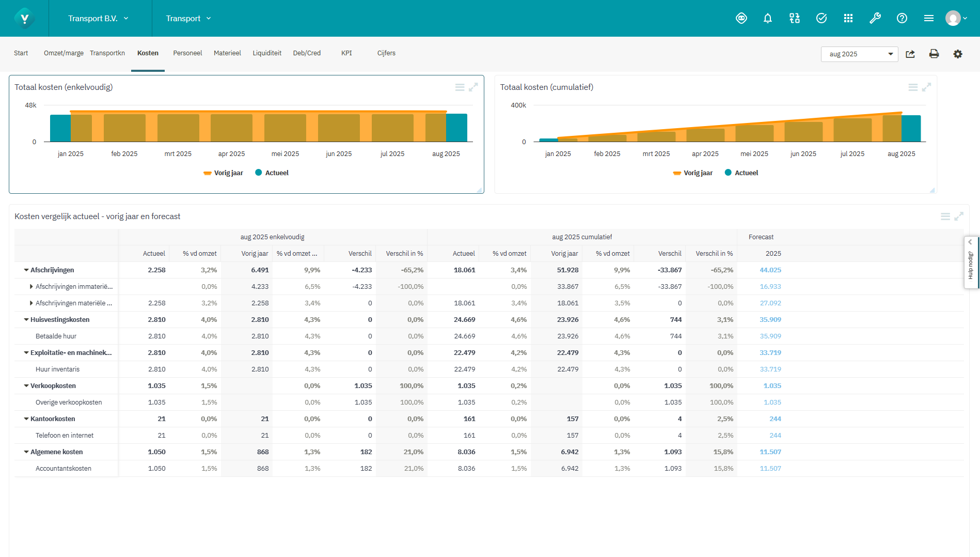The height and width of the screenshot is (557, 980).
Task: Click the print icon in the toolbar
Action: (x=934, y=54)
